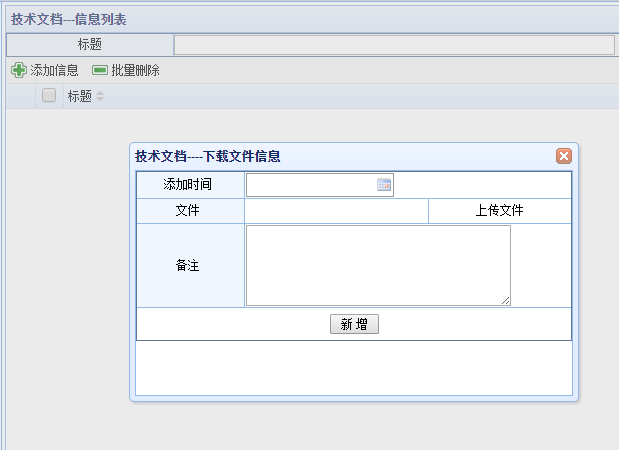This screenshot has height=450, width=619.
Task: Close the 下载文件信息 dialog
Action: [x=564, y=156]
